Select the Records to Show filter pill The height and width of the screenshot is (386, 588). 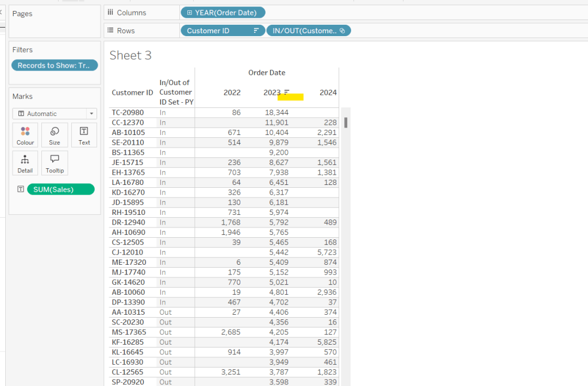(54, 65)
